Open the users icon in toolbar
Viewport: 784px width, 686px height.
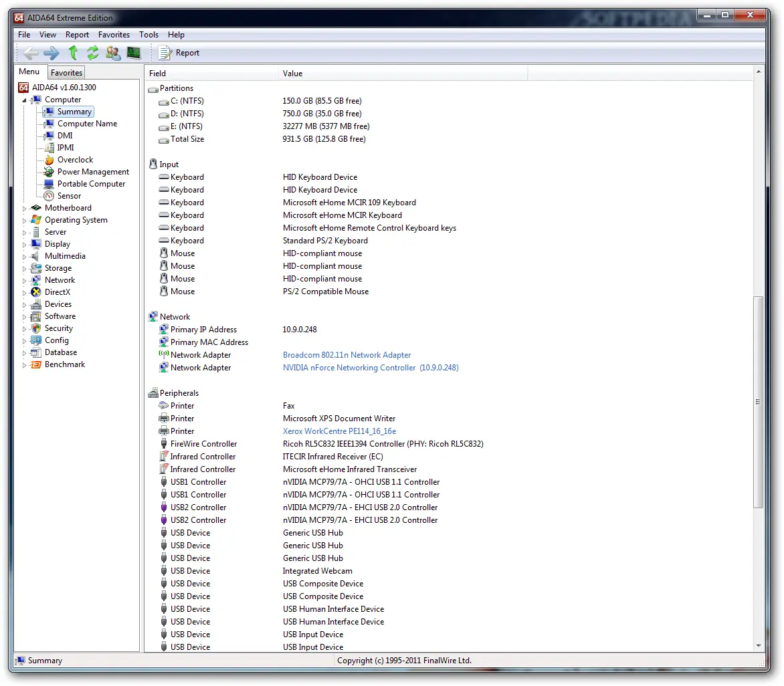[113, 53]
